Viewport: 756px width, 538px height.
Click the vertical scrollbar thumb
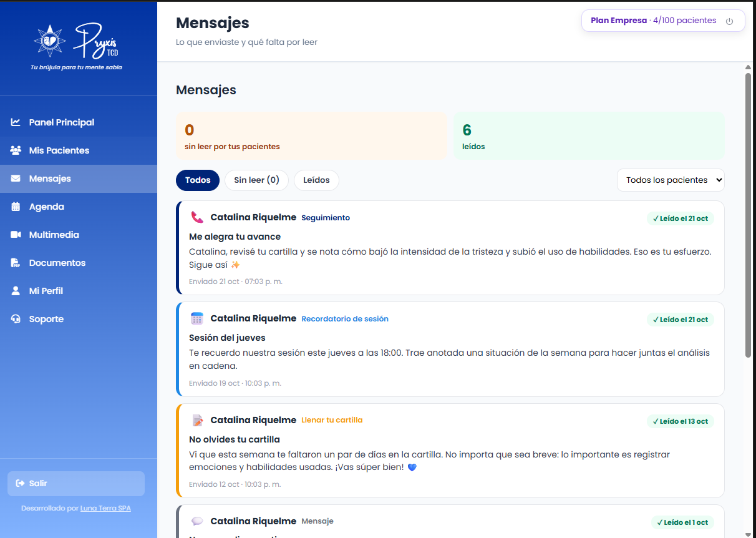[x=749, y=215]
